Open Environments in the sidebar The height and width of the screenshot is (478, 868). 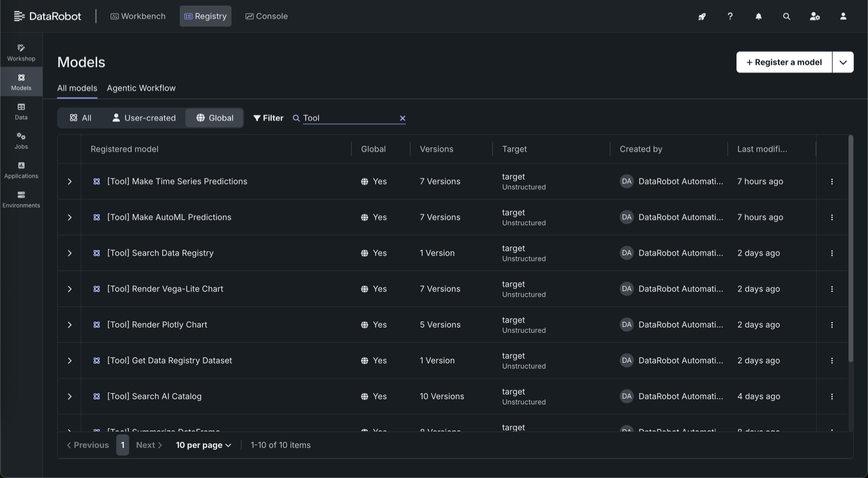21,199
